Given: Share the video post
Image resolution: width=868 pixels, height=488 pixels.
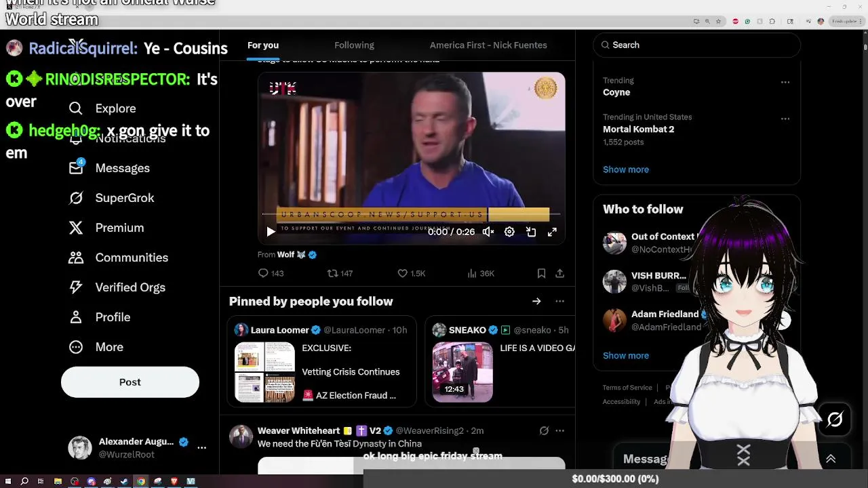Looking at the screenshot, I should pyautogui.click(x=559, y=273).
